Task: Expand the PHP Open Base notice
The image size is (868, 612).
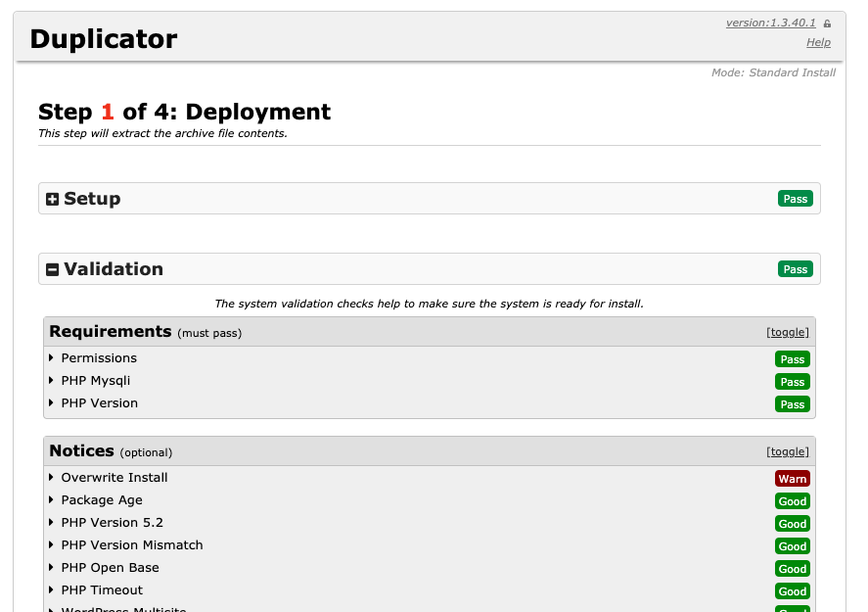Action: pyautogui.click(x=110, y=568)
